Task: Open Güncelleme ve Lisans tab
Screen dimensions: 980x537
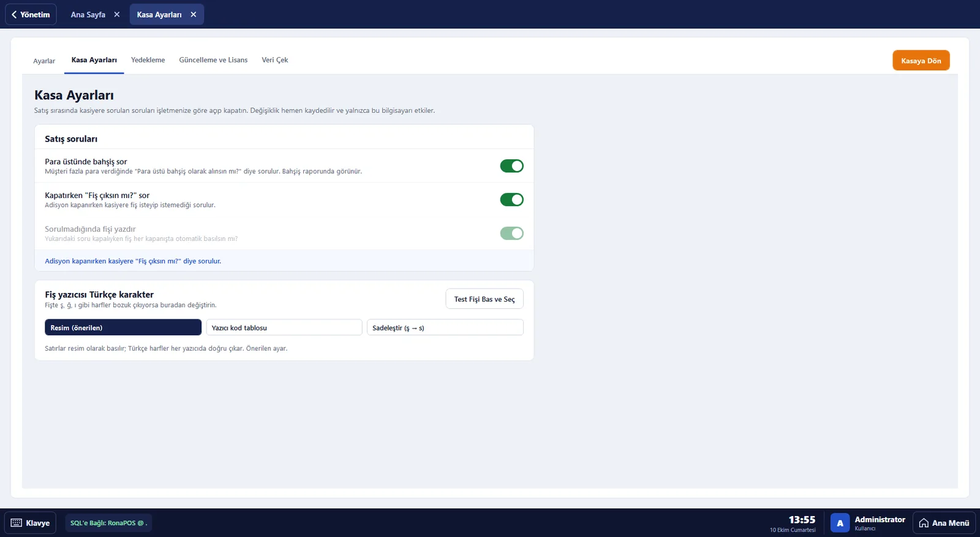Action: tap(213, 60)
